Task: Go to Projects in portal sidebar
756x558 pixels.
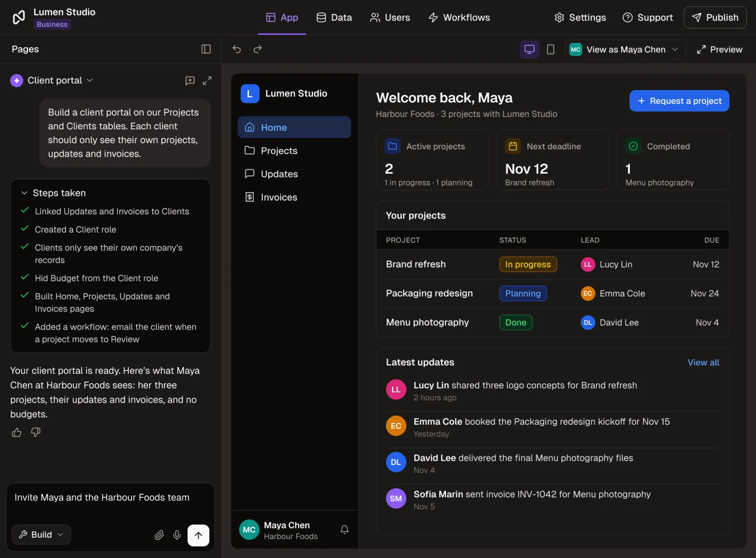Action: tap(294, 151)
